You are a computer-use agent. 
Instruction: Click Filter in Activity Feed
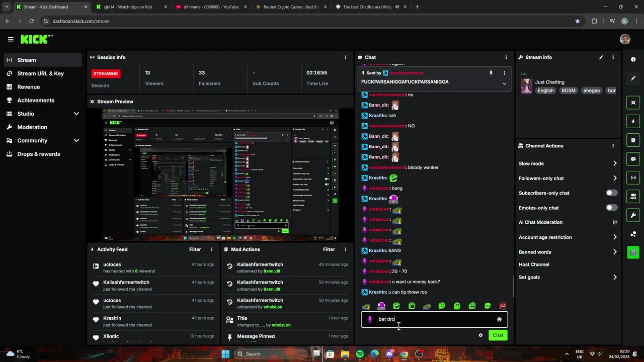tap(195, 249)
